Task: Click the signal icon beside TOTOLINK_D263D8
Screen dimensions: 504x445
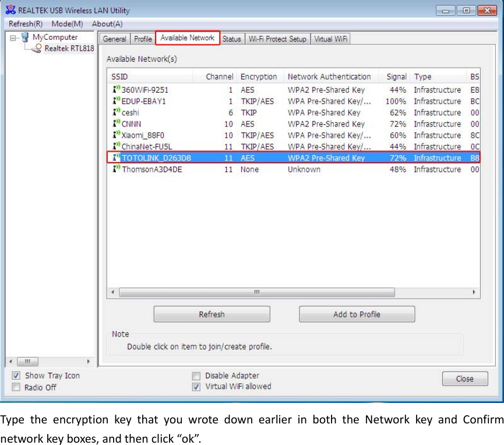Action: click(x=116, y=157)
